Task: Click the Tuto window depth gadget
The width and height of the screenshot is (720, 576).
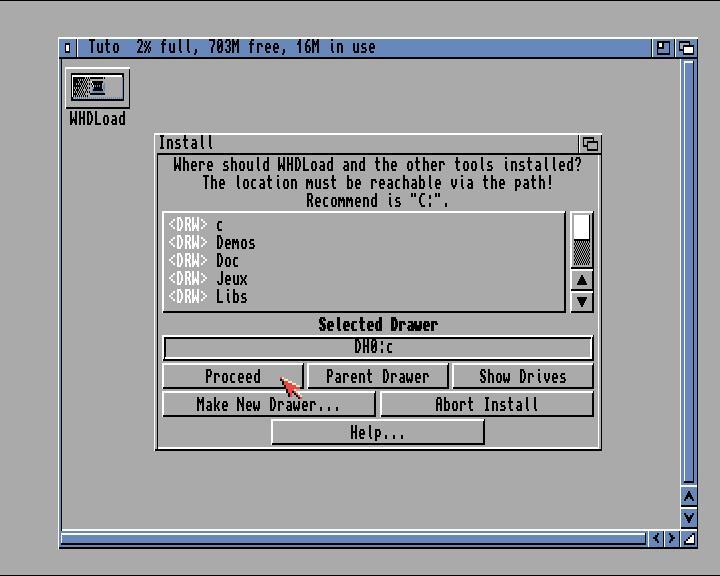Action: click(x=686, y=48)
